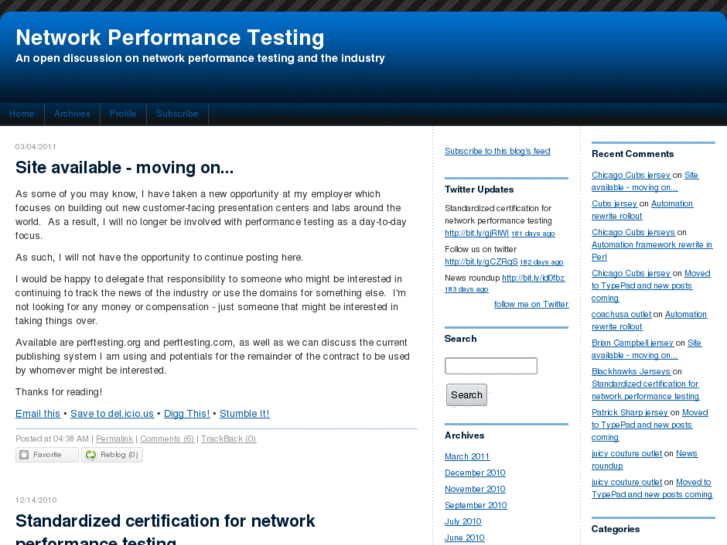
Task: Click post date '03/04/2011'
Action: click(x=35, y=147)
